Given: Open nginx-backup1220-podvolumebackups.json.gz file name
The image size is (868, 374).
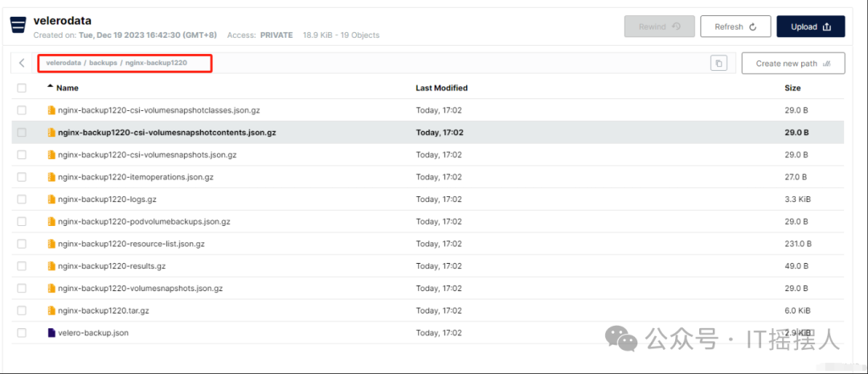Looking at the screenshot, I should click(x=144, y=222).
